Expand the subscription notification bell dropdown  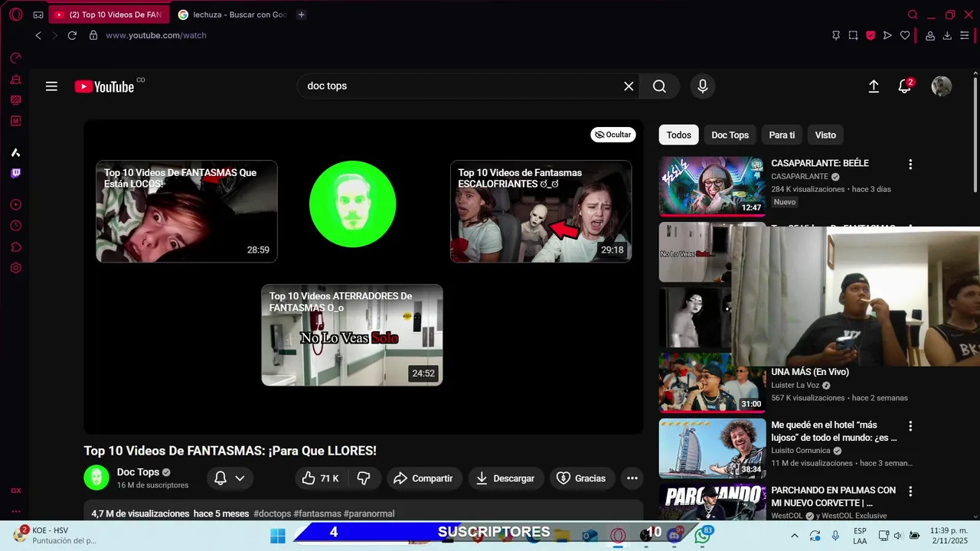pyautogui.click(x=230, y=478)
